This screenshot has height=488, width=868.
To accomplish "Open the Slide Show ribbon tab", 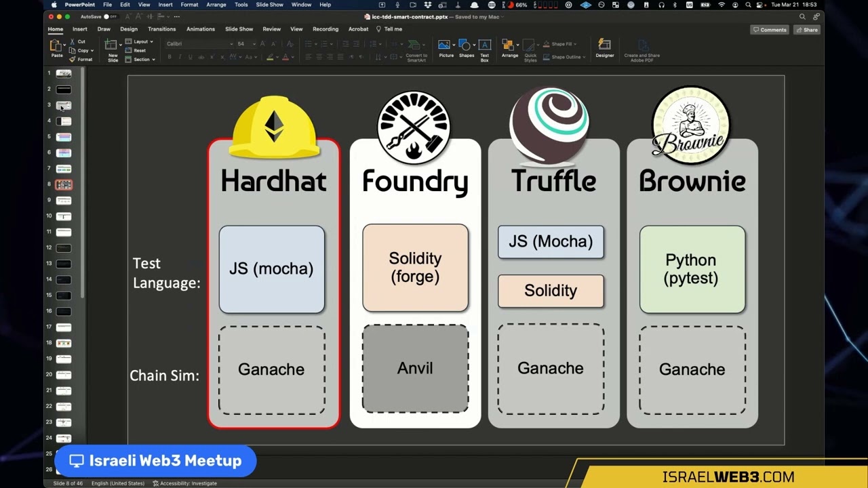I will pos(239,29).
